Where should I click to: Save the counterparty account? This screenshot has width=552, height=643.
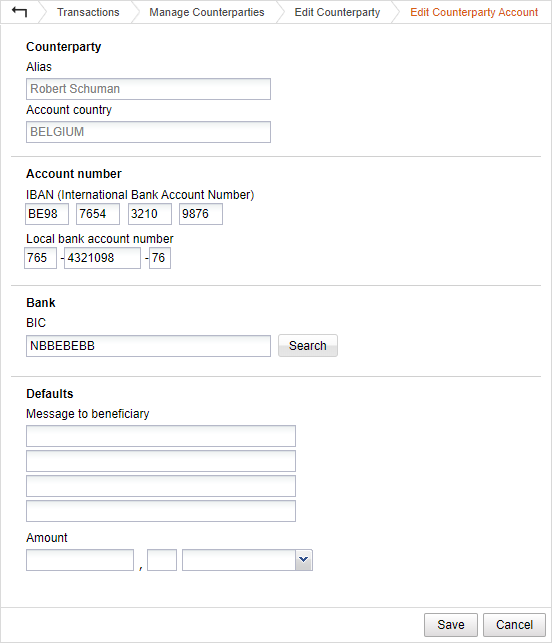[451, 625]
